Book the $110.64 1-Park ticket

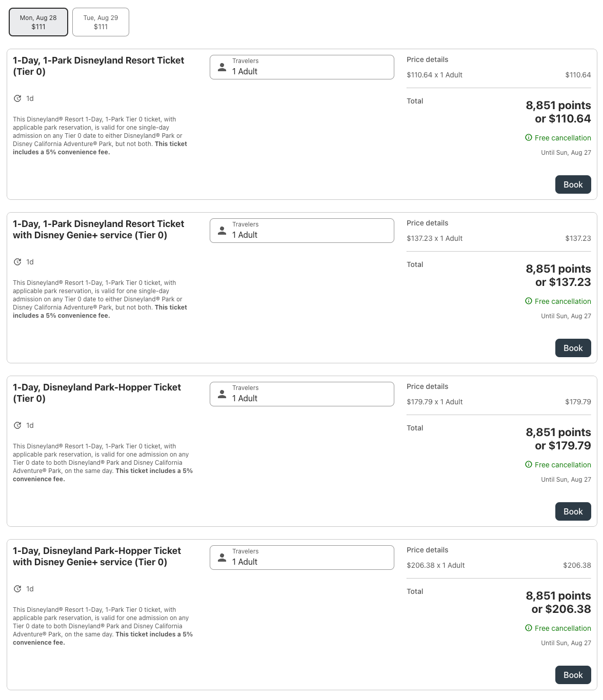pos(573,184)
